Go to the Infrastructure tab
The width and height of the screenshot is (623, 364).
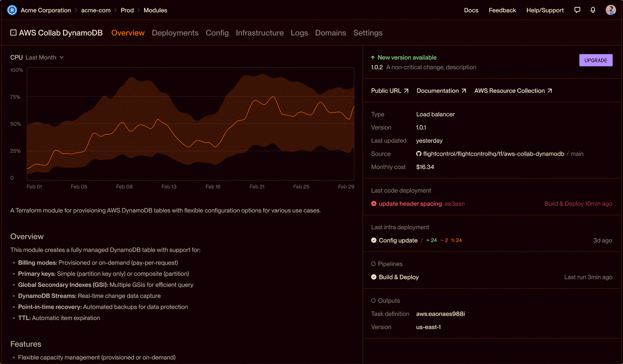[260, 33]
